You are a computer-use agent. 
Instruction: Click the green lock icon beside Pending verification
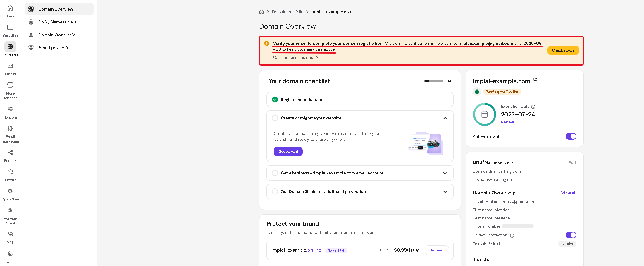pos(477,92)
